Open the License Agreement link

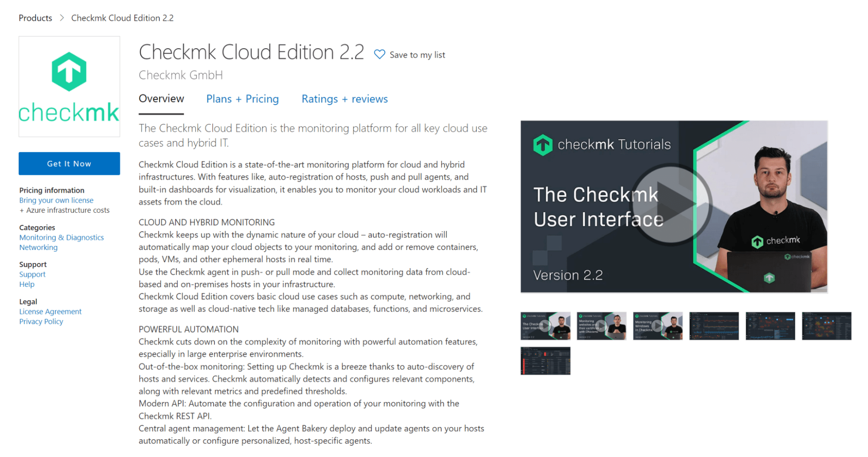coord(50,312)
